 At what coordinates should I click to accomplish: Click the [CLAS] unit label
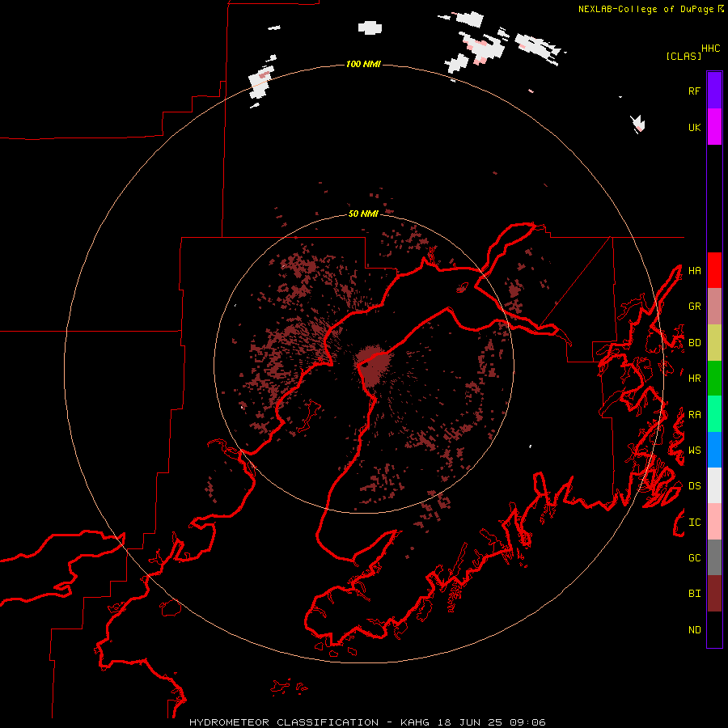684,56
